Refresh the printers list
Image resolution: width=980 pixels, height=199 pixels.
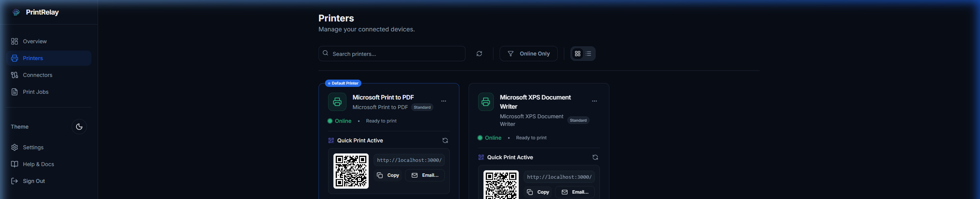(x=479, y=54)
